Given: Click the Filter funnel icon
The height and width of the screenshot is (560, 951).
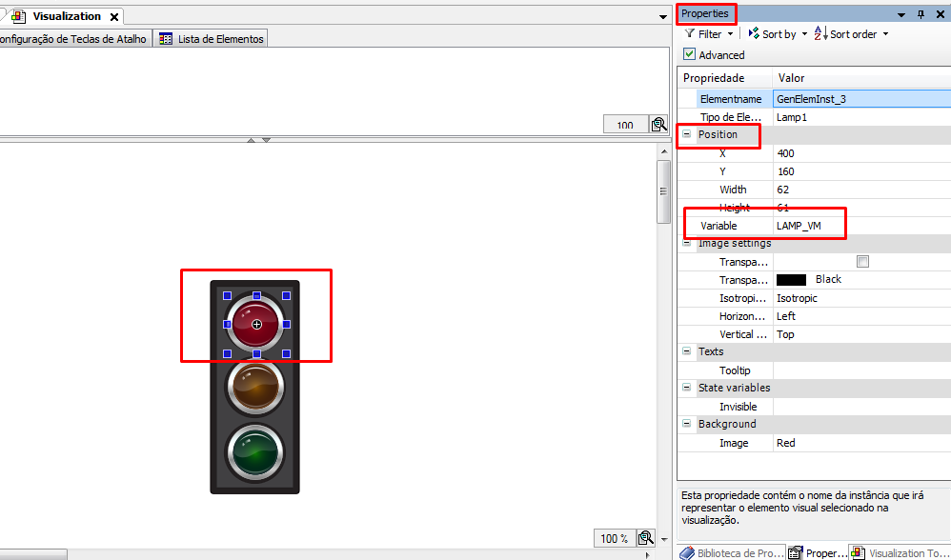Looking at the screenshot, I should [x=690, y=33].
